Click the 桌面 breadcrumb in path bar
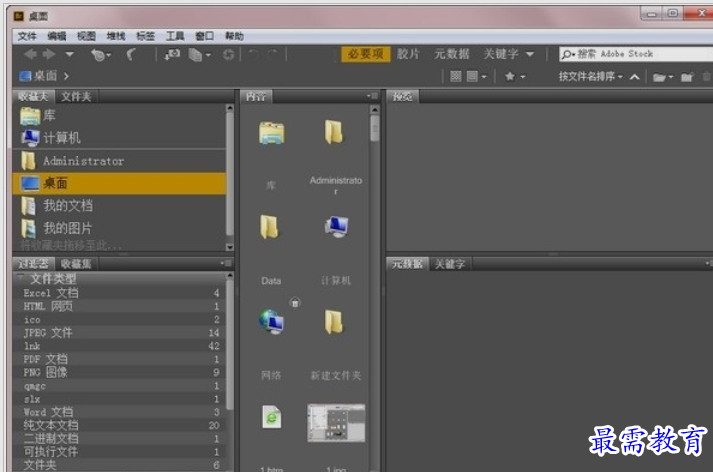 coord(38,76)
